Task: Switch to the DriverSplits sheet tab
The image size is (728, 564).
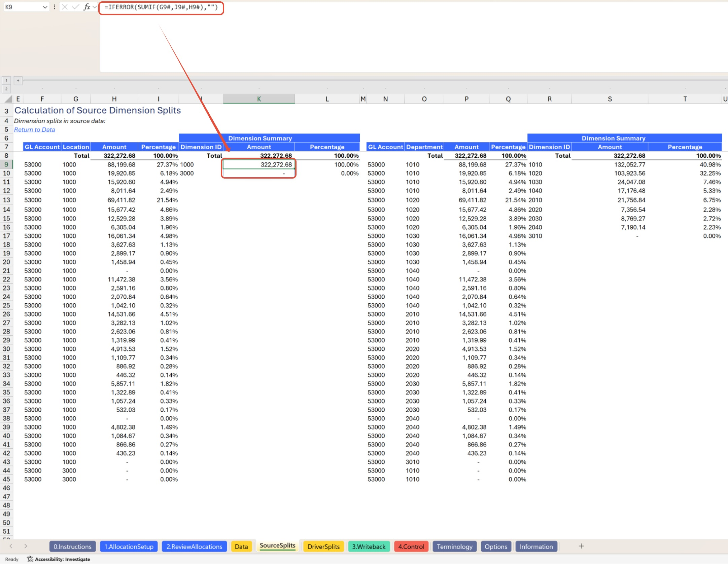Action: 323,547
